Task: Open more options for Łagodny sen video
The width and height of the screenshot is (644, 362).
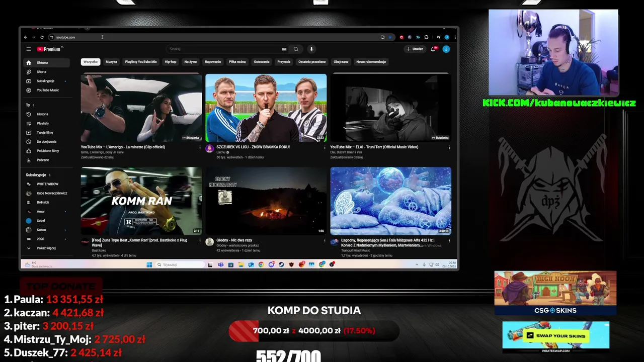Action: (x=449, y=241)
